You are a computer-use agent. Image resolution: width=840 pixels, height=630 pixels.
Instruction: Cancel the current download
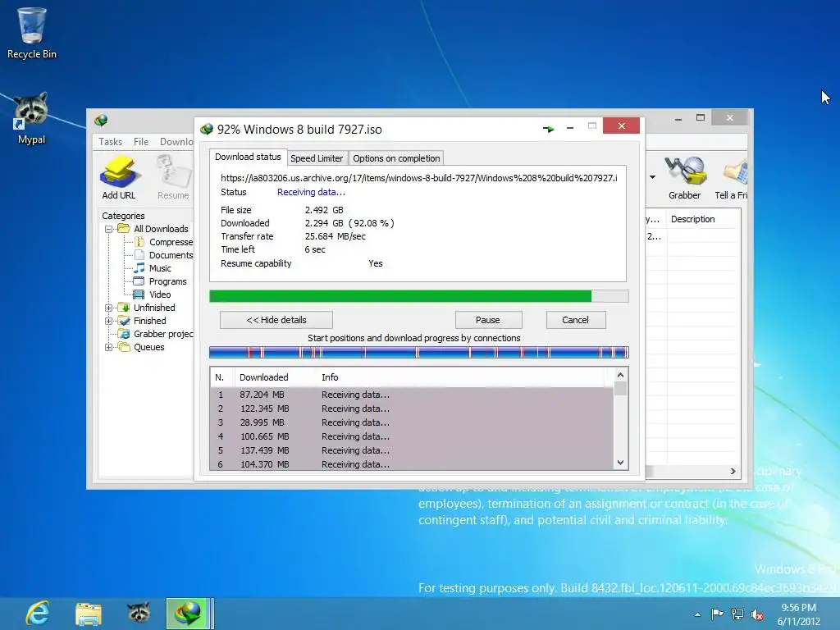(x=576, y=320)
